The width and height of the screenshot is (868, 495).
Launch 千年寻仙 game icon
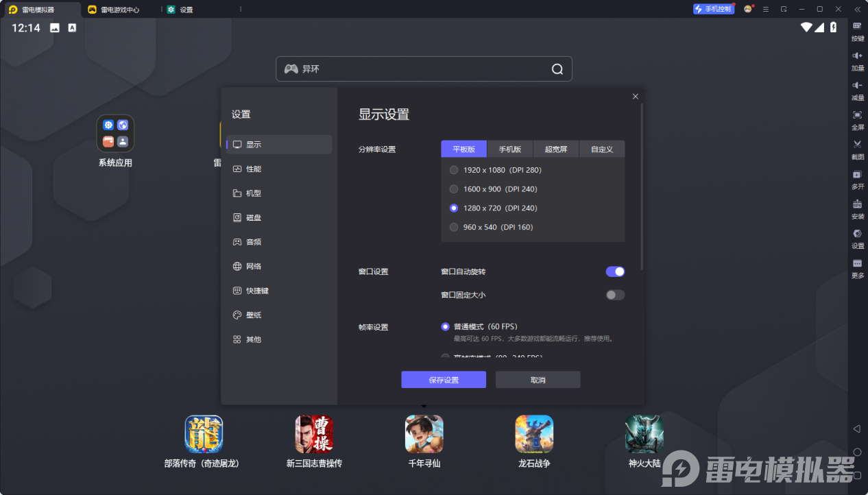point(424,434)
